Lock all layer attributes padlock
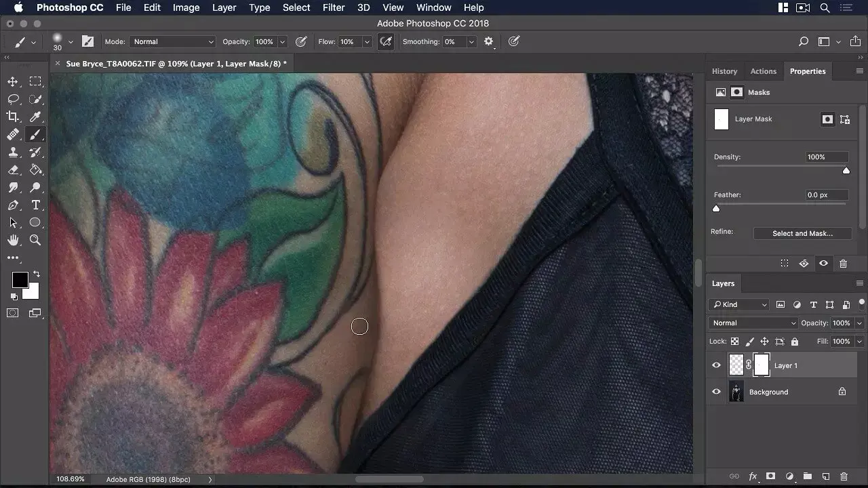868x488 pixels. [795, 342]
